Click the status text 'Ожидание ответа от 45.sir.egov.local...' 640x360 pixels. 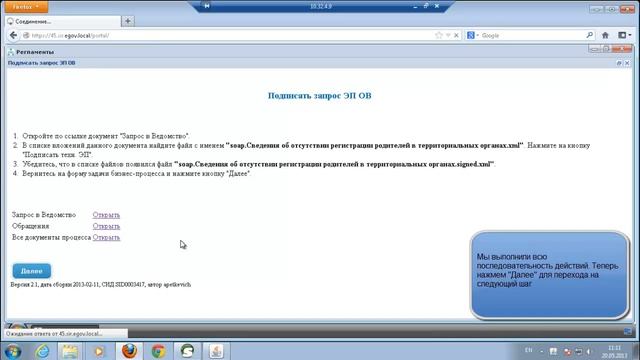54,334
